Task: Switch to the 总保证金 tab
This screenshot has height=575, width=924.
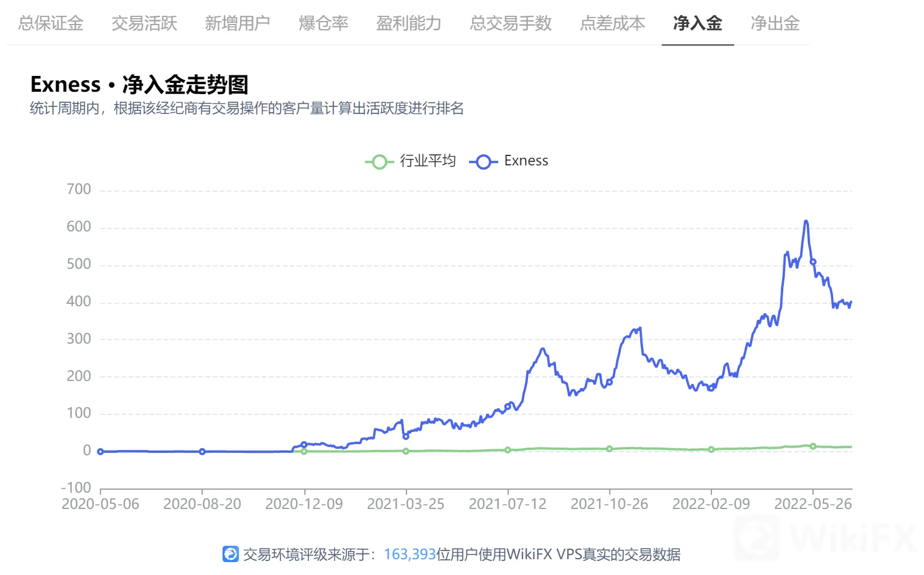Action: [x=51, y=23]
